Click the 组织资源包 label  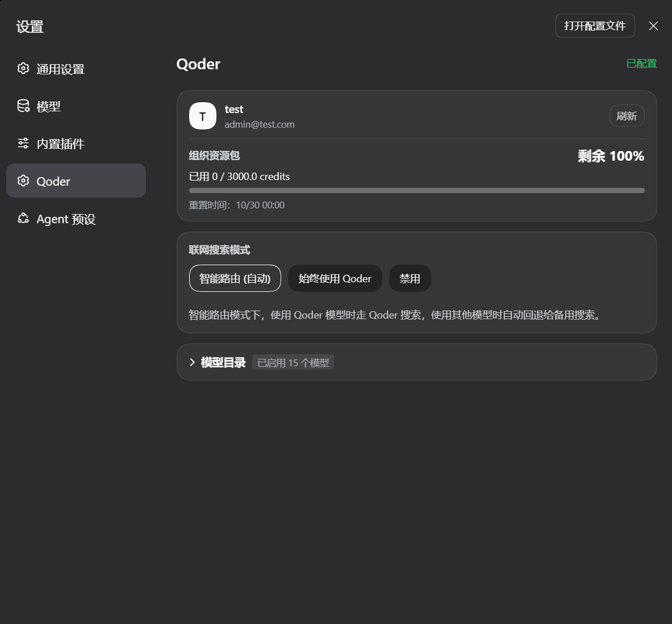[214, 156]
